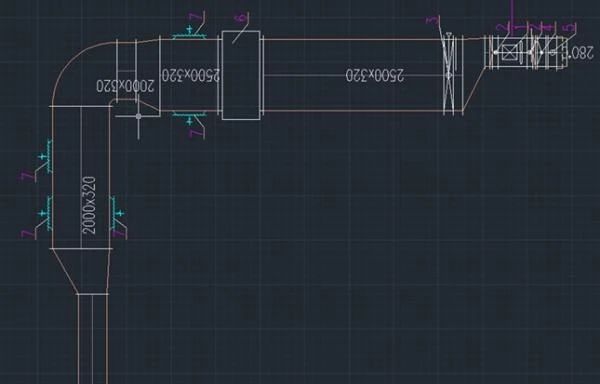Click the magenta callout number 6

tap(241, 18)
